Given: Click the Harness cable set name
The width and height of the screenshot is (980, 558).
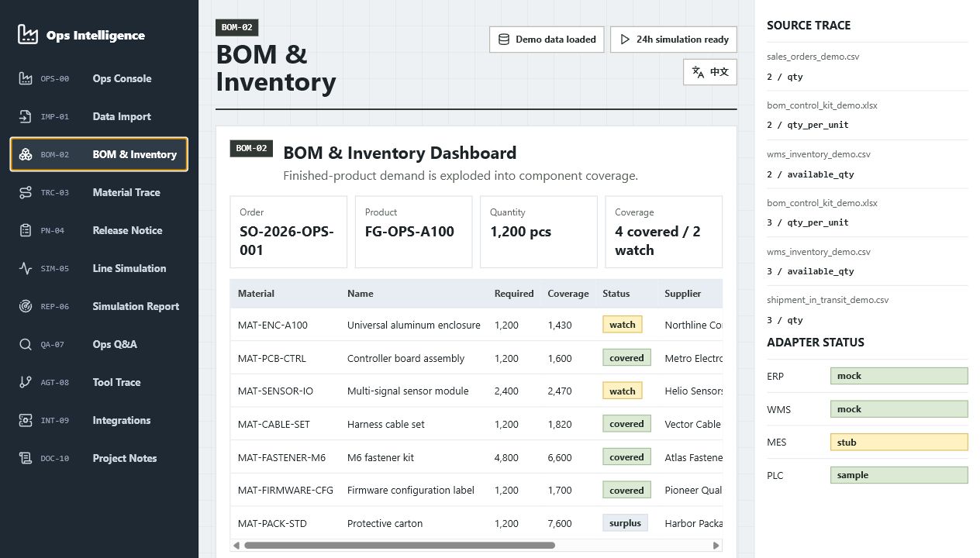Looking at the screenshot, I should 386,425.
